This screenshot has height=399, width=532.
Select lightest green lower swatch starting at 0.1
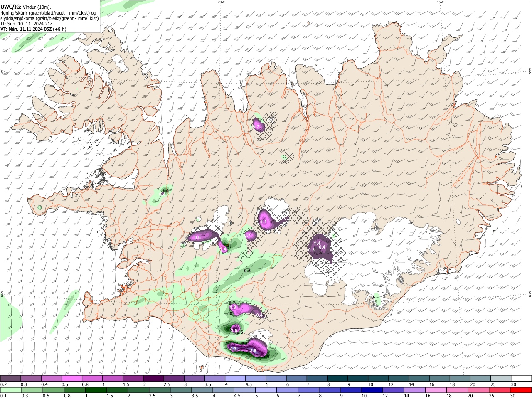pos(11,390)
